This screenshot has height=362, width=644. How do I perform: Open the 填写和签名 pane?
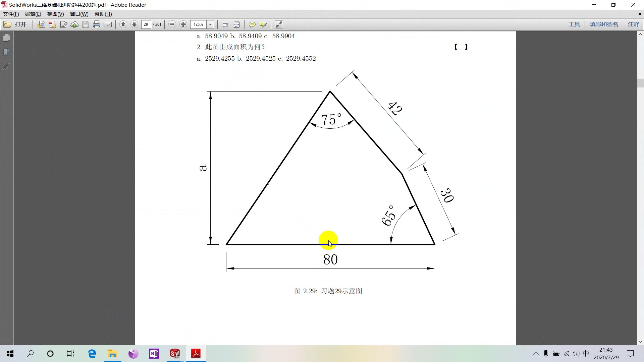pos(604,24)
